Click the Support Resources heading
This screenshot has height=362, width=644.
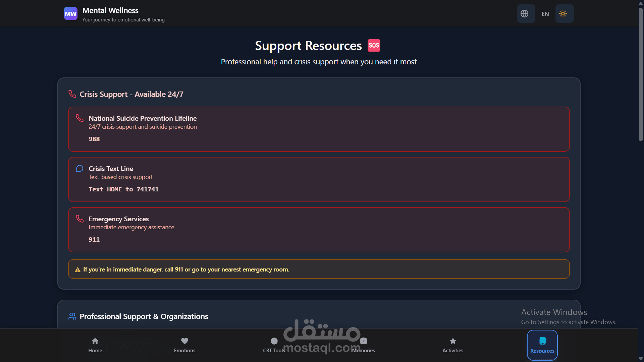pos(308,46)
